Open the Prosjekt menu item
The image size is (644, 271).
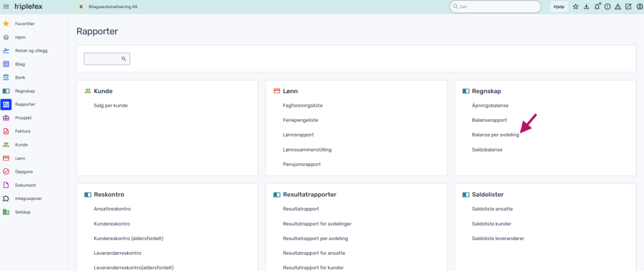pos(23,118)
